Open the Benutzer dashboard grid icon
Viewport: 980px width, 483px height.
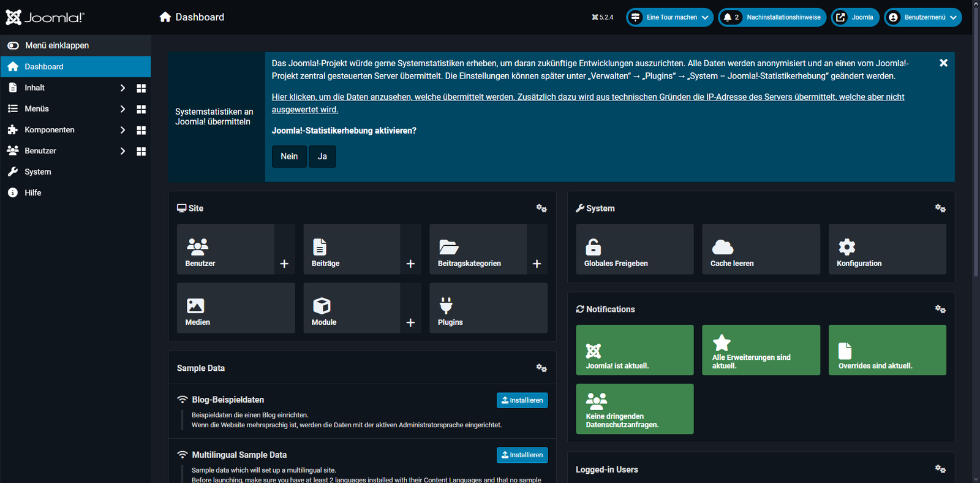(x=141, y=151)
